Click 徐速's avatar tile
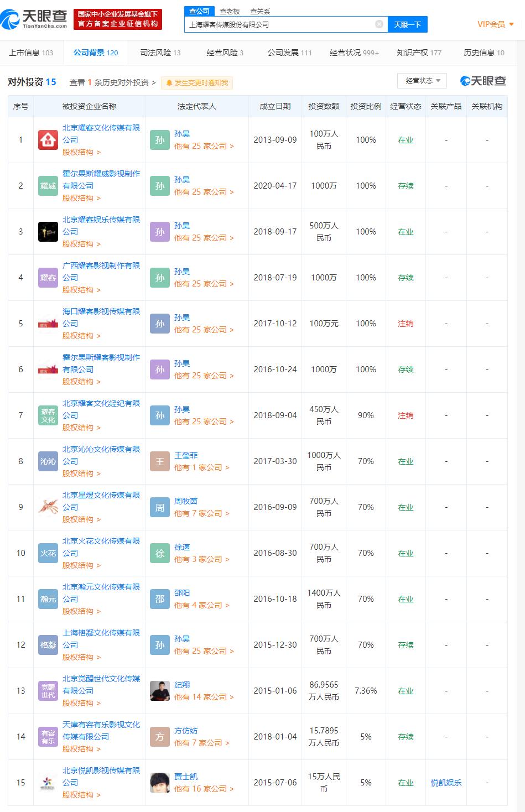 pos(160,553)
